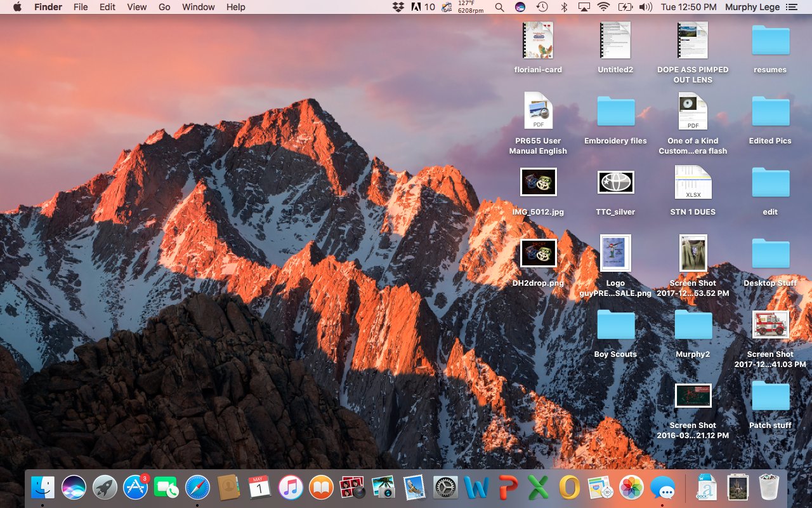
Task: Open Launchpad rocket icon in Dock
Action: 105,488
